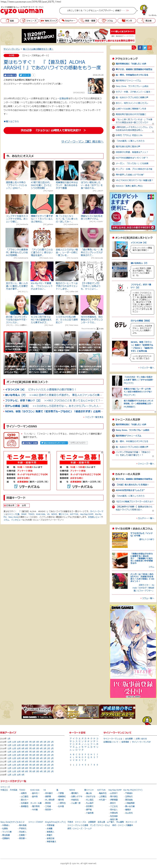Click the left モニター急募 リサーチパネル ad
This screenshot has width=157, height=868.
click(27, 470)
